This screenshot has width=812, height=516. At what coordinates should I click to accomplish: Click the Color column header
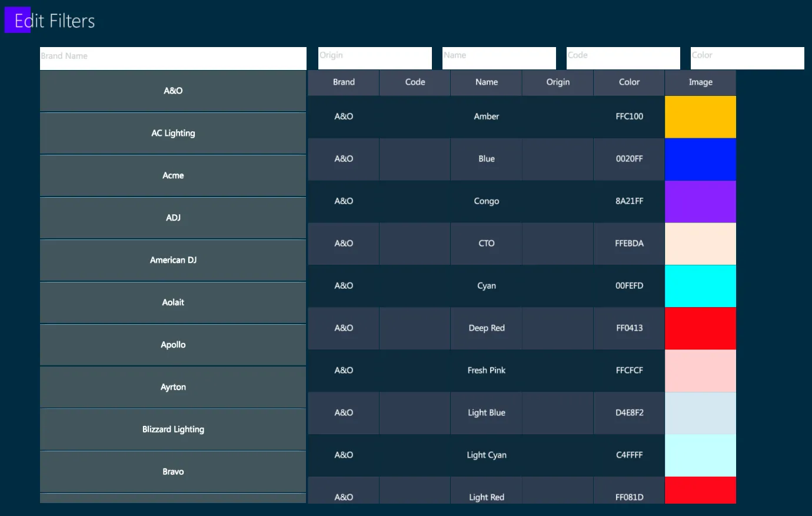pos(629,82)
